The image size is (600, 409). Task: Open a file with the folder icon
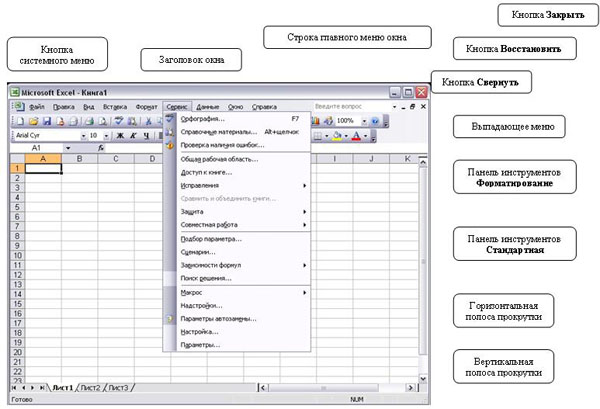tap(33, 121)
